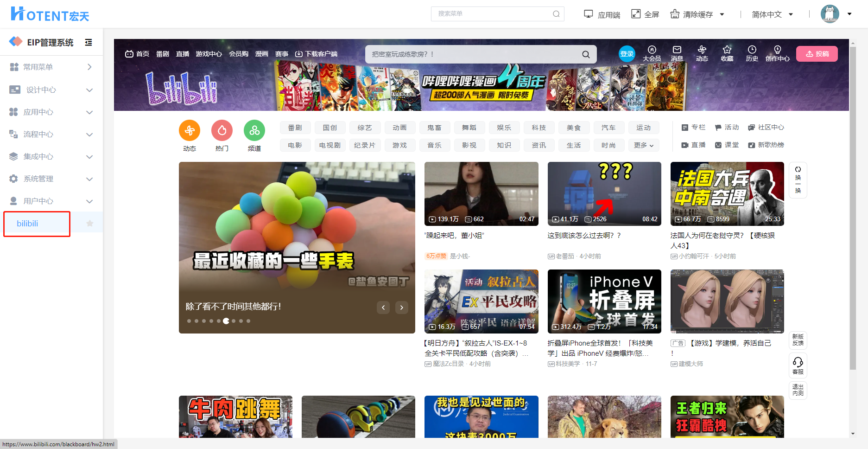Go to previous carousel slide arrow

(383, 307)
